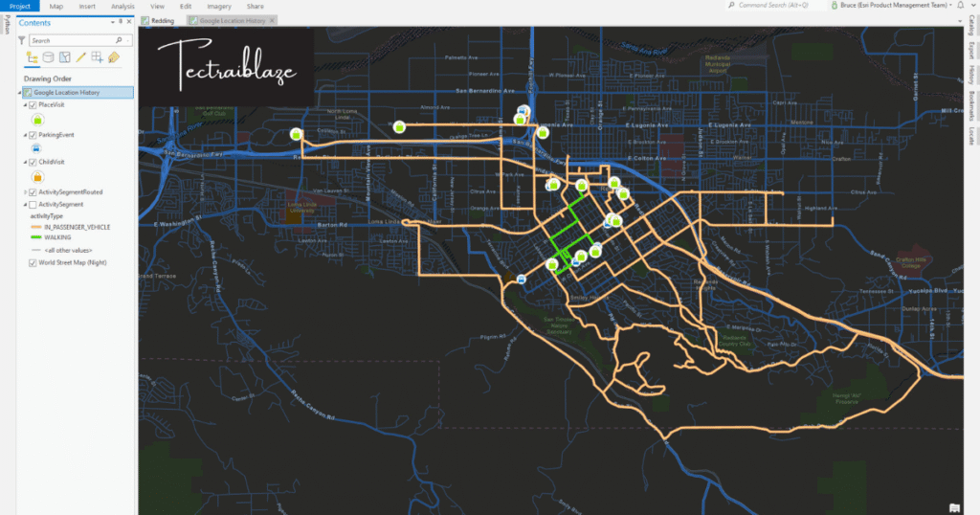Screen dimensions: 980x515
Task: Open the Share ribbon tab
Action: click(255, 7)
